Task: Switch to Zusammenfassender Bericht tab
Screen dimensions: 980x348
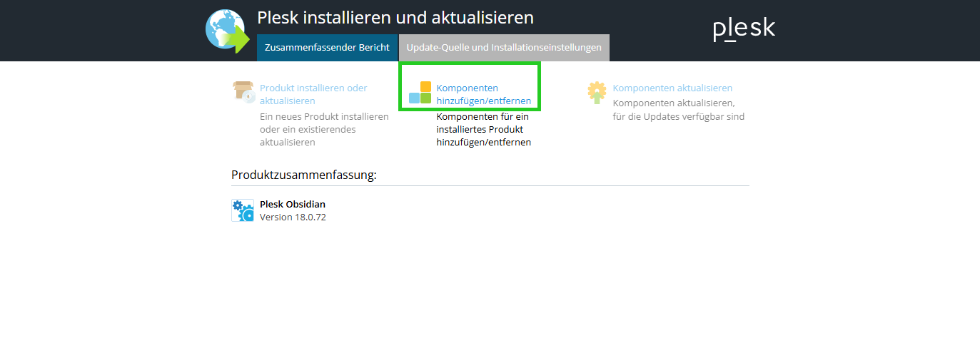Action: [327, 48]
